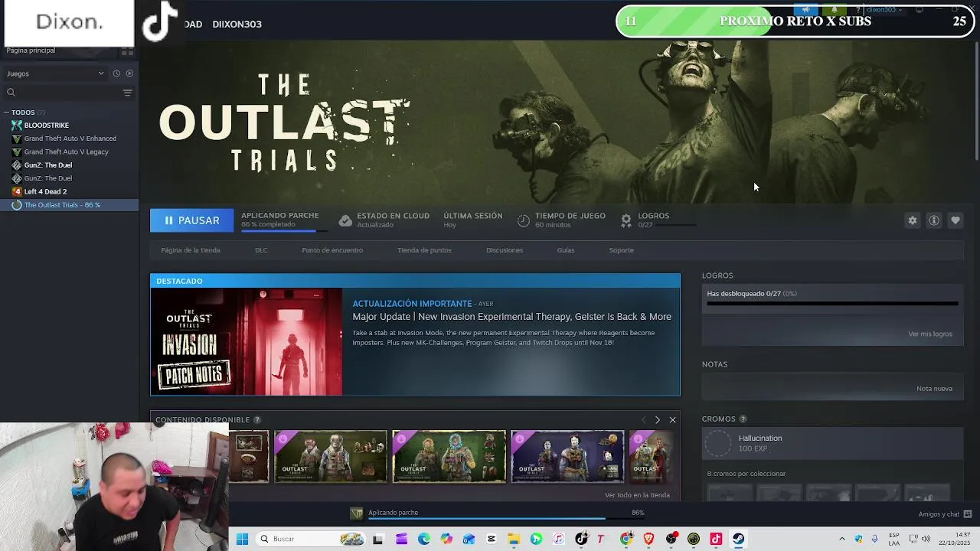Image resolution: width=980 pixels, height=551 pixels.
Task: Select Grand Theft Auto V Legacy
Action: [66, 152]
